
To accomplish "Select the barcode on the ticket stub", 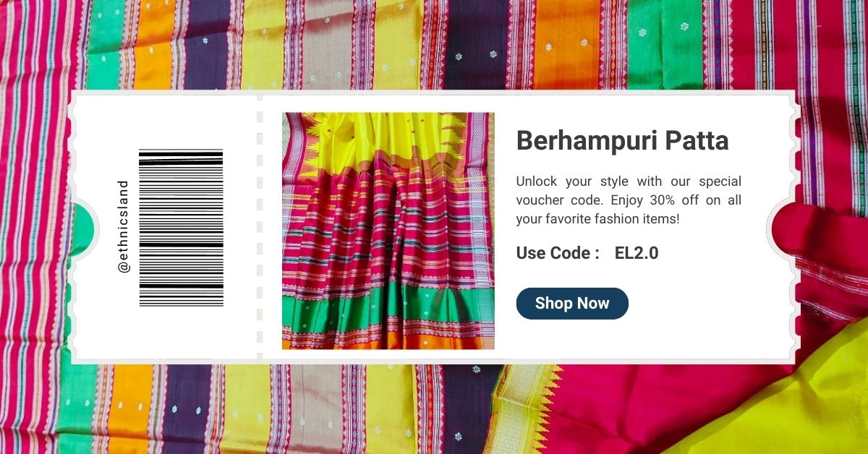I will click(x=181, y=228).
